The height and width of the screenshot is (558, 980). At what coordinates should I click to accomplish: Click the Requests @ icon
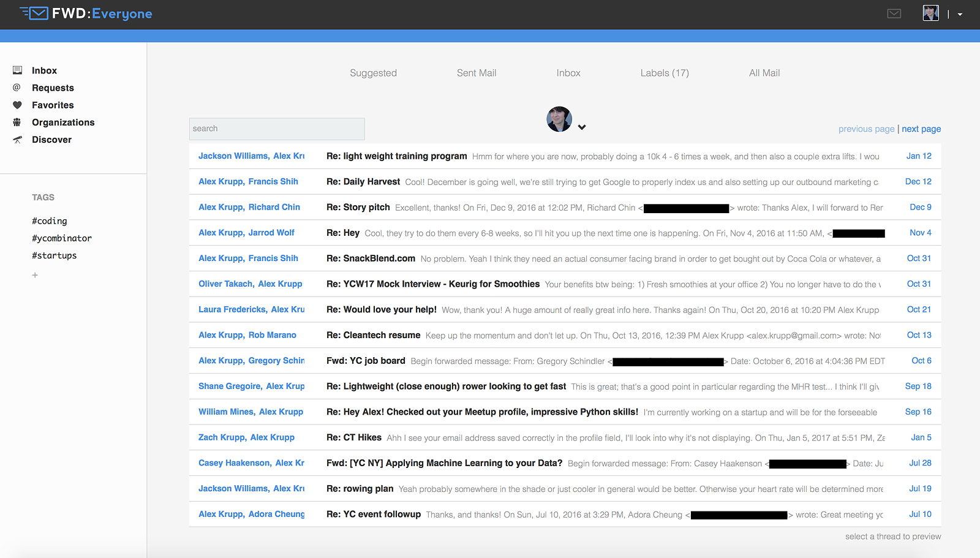[x=17, y=88]
